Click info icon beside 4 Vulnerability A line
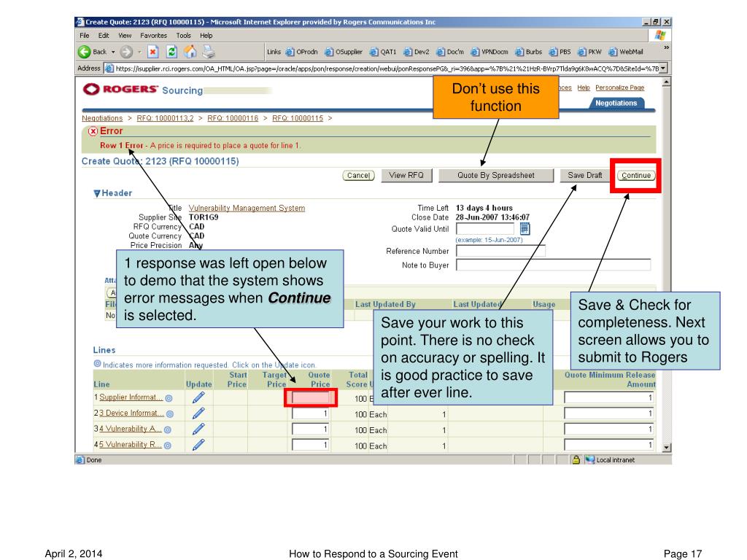This screenshot has height=560, width=747. click(x=168, y=429)
